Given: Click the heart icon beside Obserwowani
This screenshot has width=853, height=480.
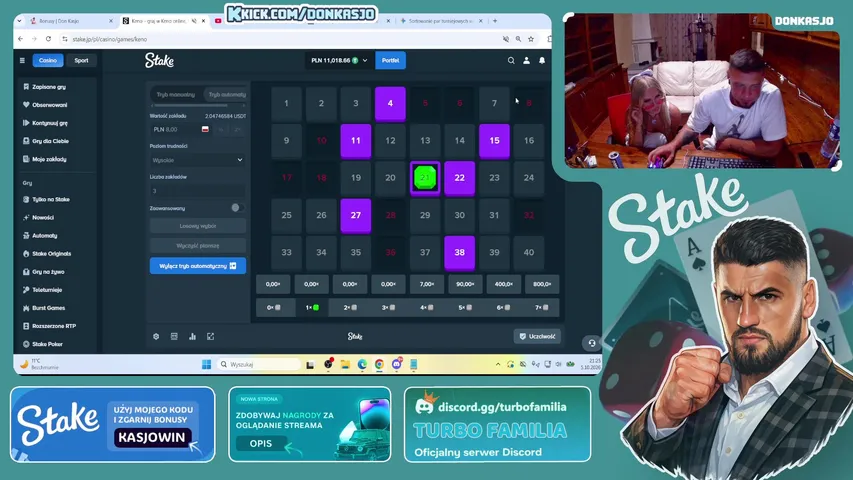Looking at the screenshot, I should pos(26,104).
